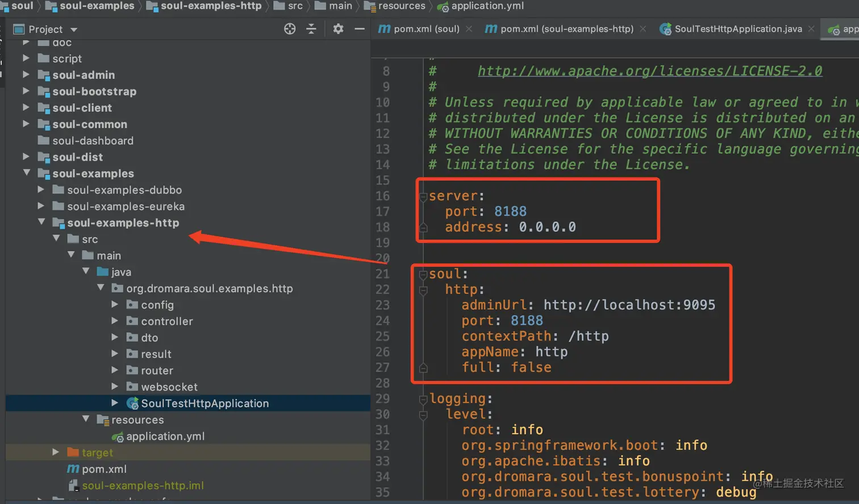This screenshot has height=504, width=859.
Task: Click the class icon on SoulTestHttpApplication.java tab
Action: coord(665,29)
